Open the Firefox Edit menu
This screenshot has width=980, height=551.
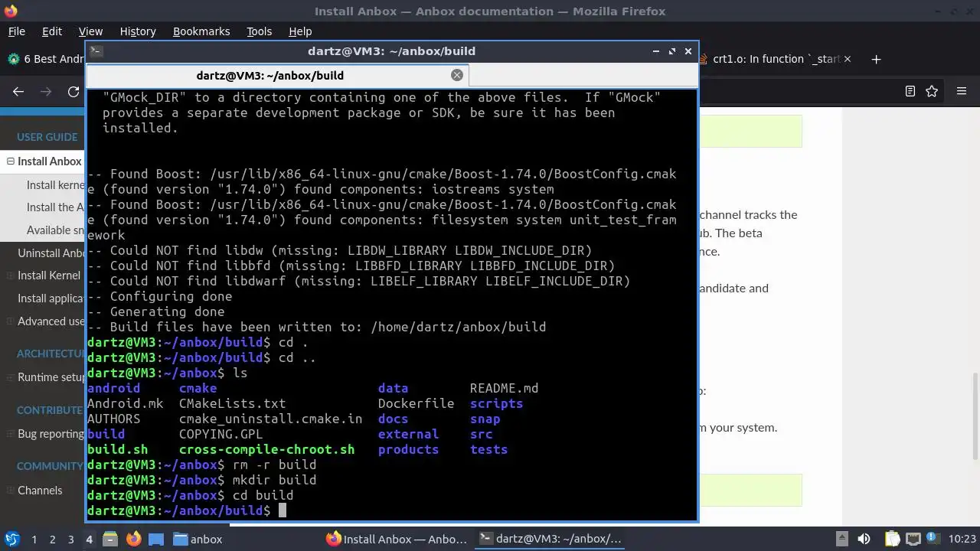(52, 31)
